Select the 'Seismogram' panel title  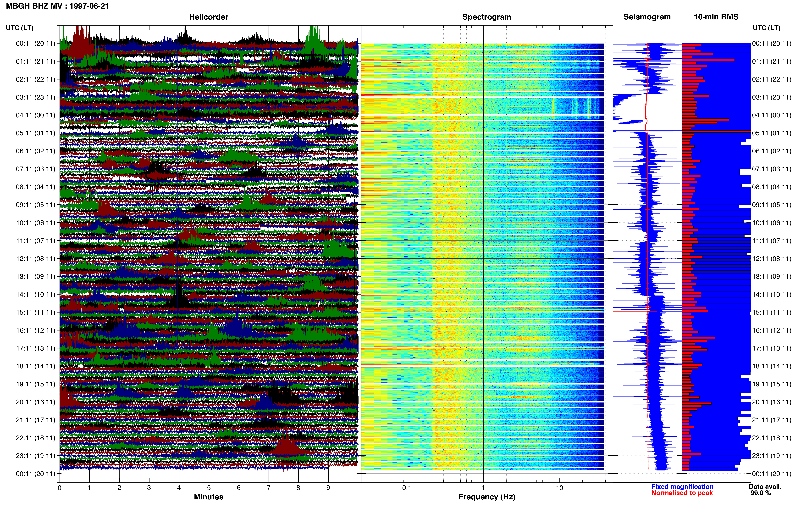pyautogui.click(x=647, y=17)
